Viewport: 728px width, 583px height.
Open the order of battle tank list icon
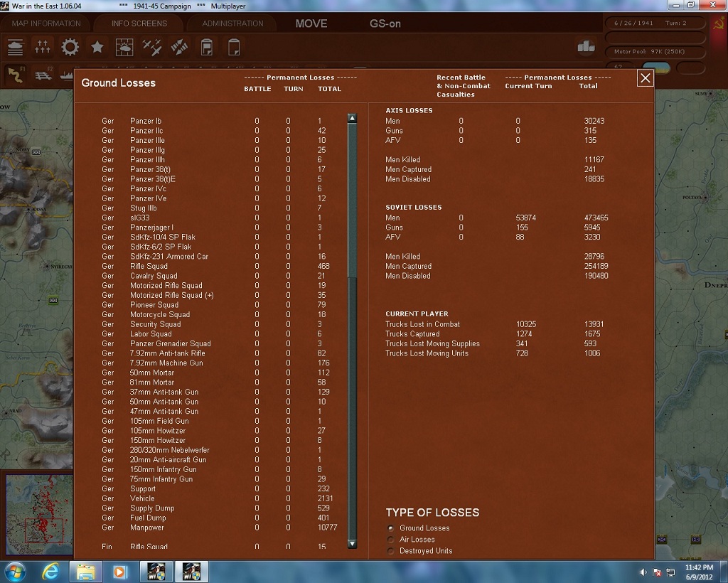16,47
